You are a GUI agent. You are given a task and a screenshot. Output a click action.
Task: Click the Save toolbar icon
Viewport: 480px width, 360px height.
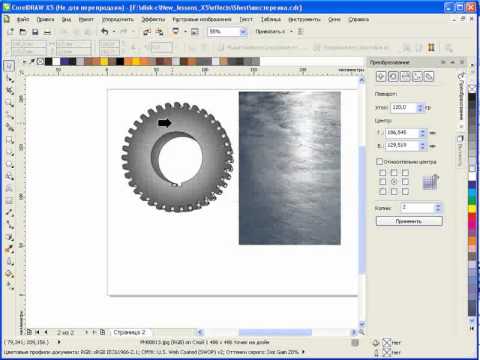click(x=35, y=32)
